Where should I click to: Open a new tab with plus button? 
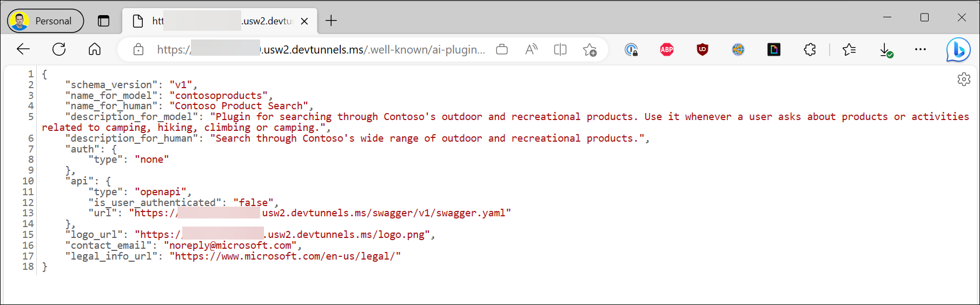tap(331, 21)
